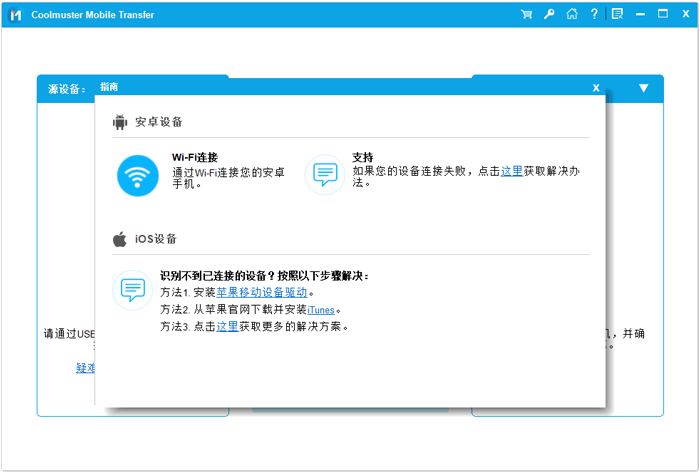Image resolution: width=700 pixels, height=472 pixels.
Task: Open the 这里 link in the 支持 section
Action: 511,171
